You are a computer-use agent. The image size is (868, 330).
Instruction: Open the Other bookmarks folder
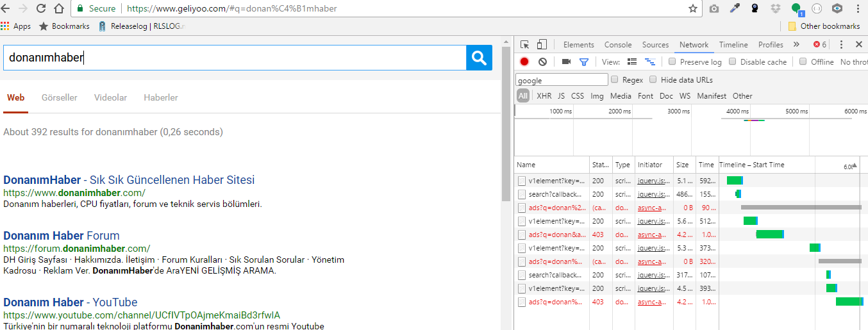pyautogui.click(x=824, y=26)
